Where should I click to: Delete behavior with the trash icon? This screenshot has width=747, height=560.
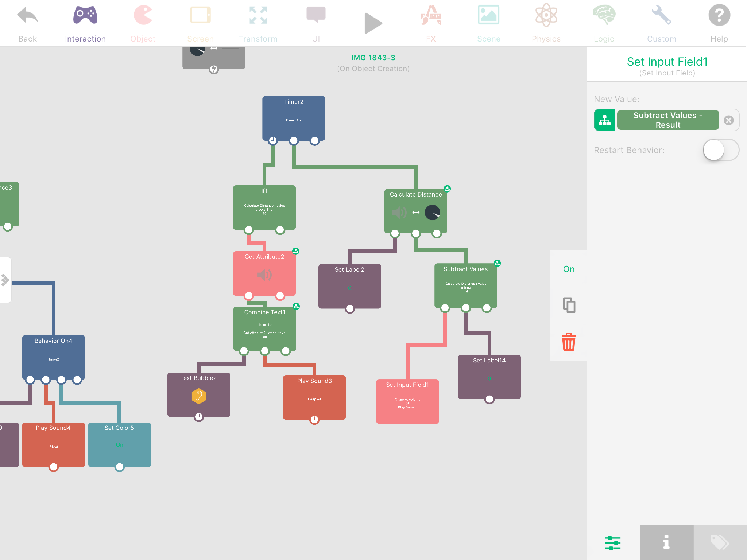point(568,342)
